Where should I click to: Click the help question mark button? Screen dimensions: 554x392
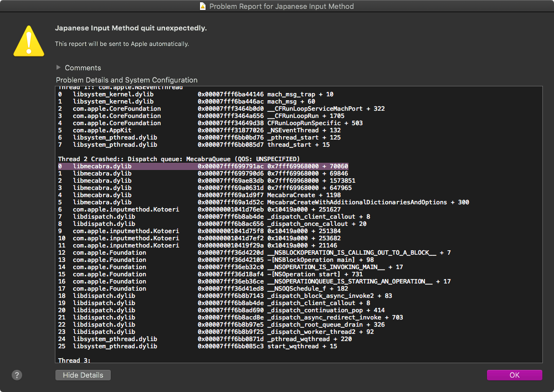pos(17,375)
